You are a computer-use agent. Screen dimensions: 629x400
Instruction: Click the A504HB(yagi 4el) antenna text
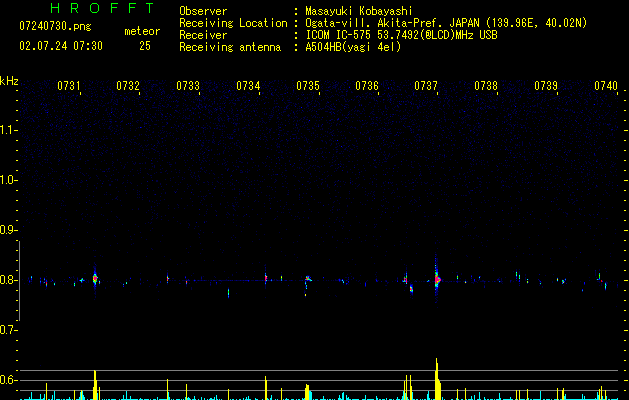[x=353, y=47]
